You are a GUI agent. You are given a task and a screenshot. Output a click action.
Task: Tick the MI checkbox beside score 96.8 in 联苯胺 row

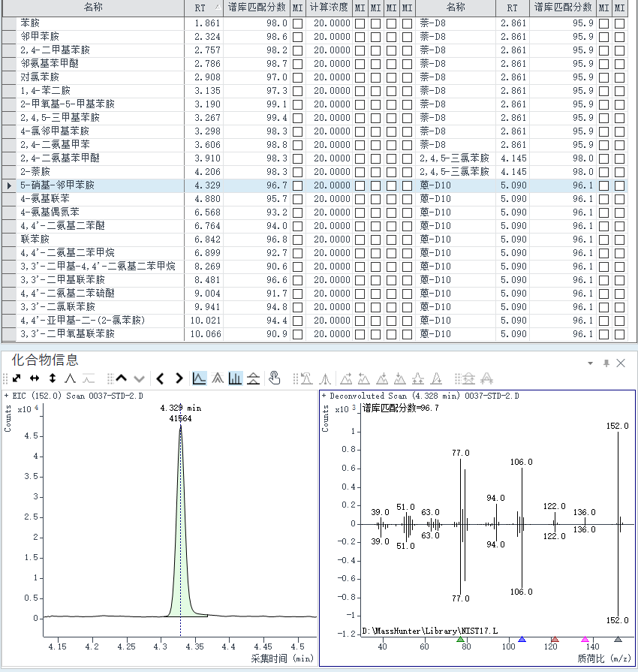(x=297, y=240)
